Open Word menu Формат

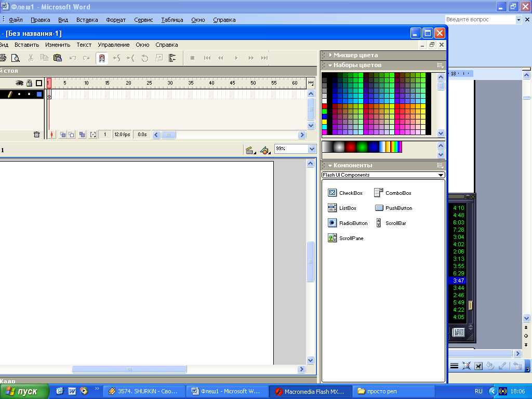point(116,20)
